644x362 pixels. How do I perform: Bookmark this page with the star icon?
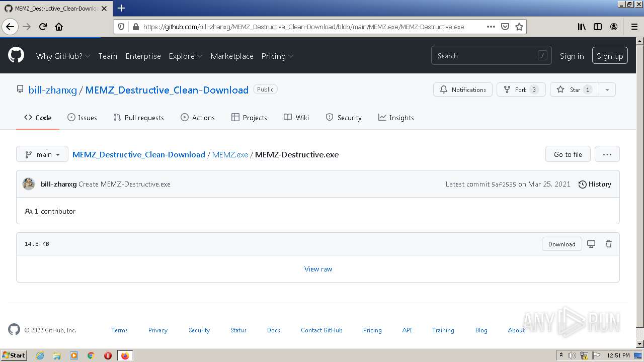coord(519,27)
